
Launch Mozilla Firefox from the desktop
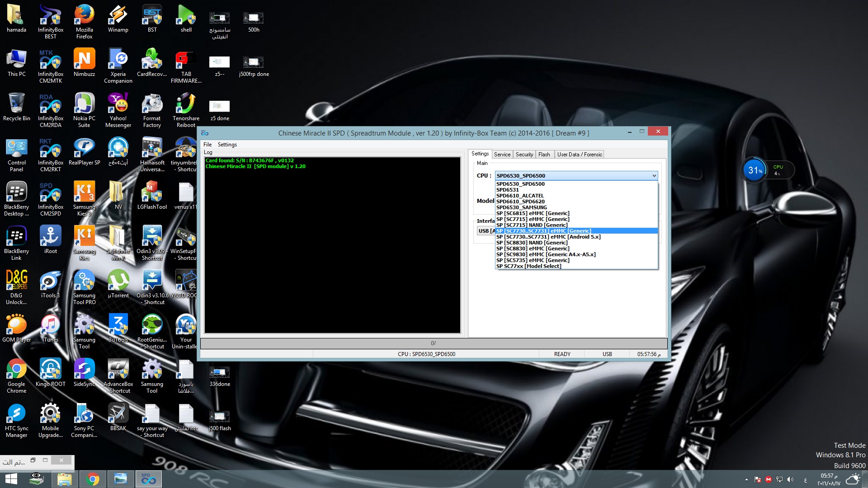click(x=85, y=21)
